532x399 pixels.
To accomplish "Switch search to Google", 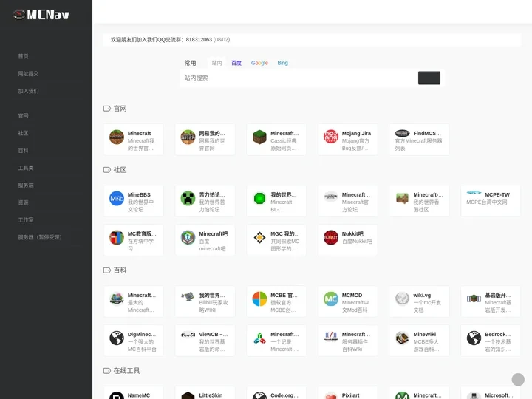I will pos(259,63).
